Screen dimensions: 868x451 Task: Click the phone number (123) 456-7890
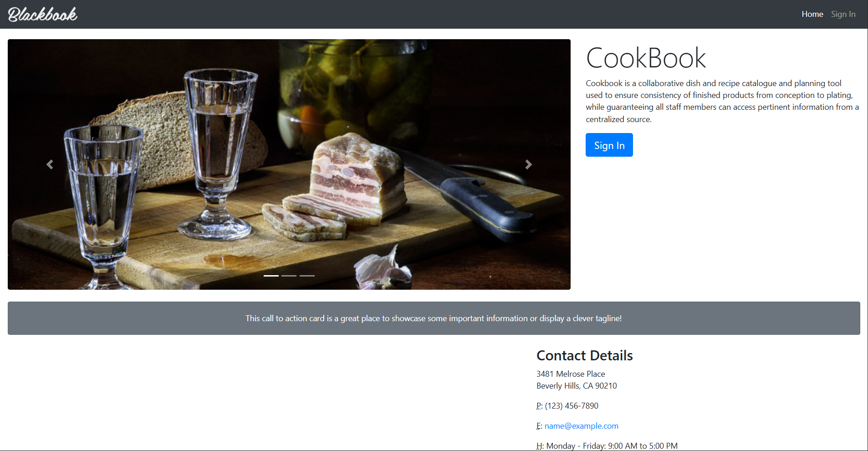pyautogui.click(x=572, y=406)
